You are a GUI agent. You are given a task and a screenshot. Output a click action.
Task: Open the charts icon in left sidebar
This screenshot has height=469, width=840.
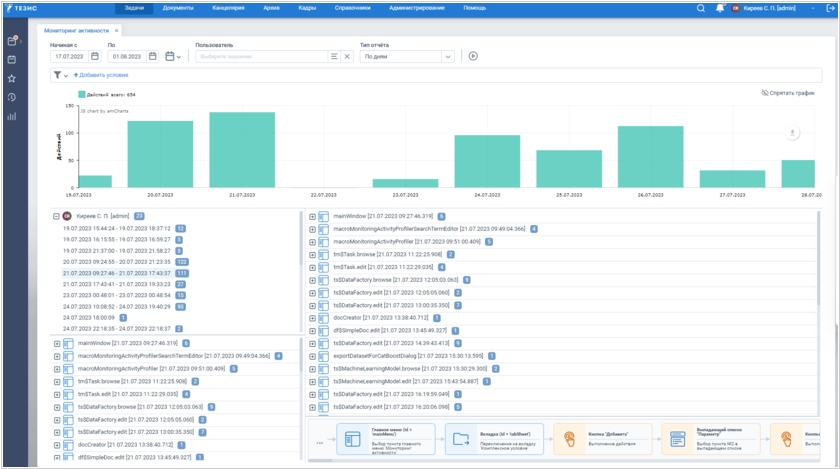(12, 116)
